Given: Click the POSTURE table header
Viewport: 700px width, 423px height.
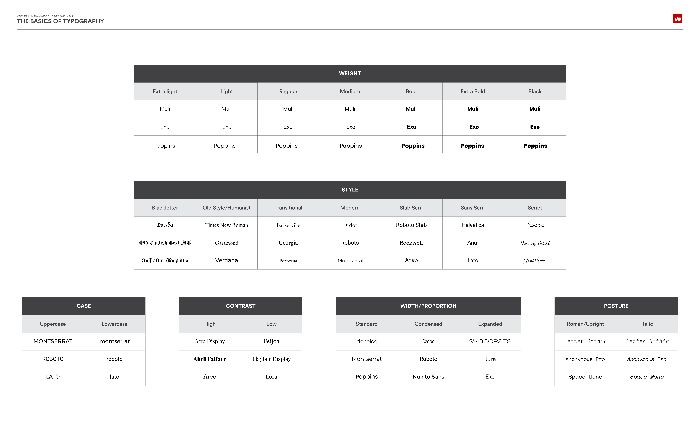Looking at the screenshot, I should (x=616, y=306).
